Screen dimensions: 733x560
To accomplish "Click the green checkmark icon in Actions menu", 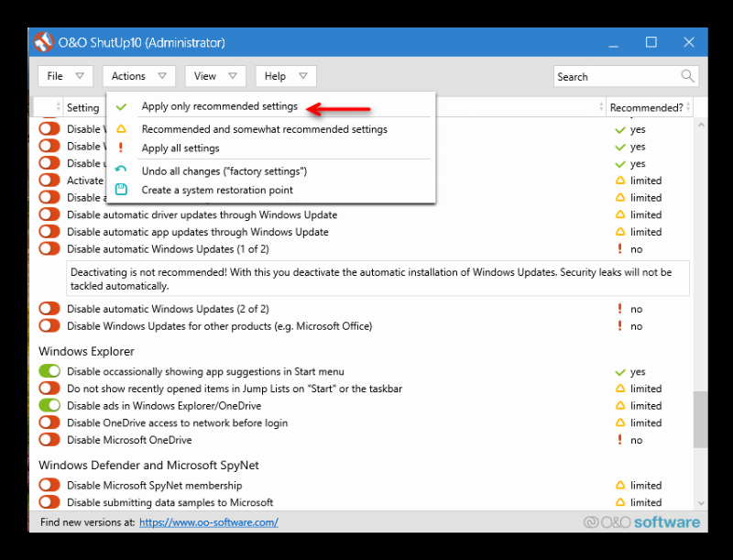I will click(121, 107).
